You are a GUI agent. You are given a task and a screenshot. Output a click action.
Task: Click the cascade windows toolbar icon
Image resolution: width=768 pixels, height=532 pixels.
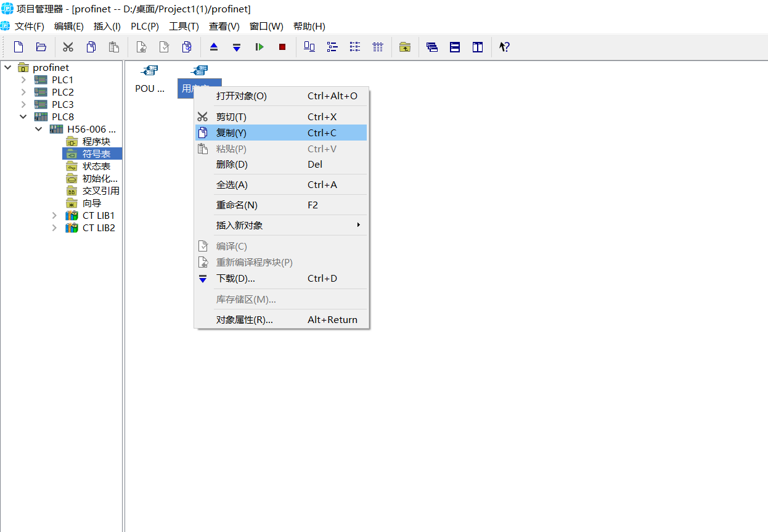(x=432, y=47)
